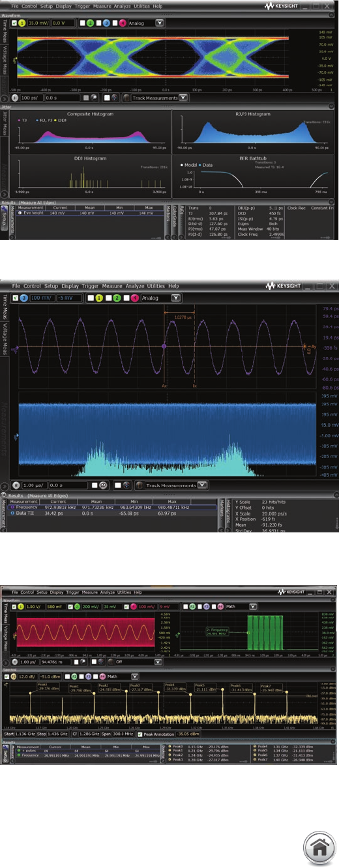The width and height of the screenshot is (339, 868).
Task: Click pink channel 4 badge in top window
Action: tap(123, 23)
